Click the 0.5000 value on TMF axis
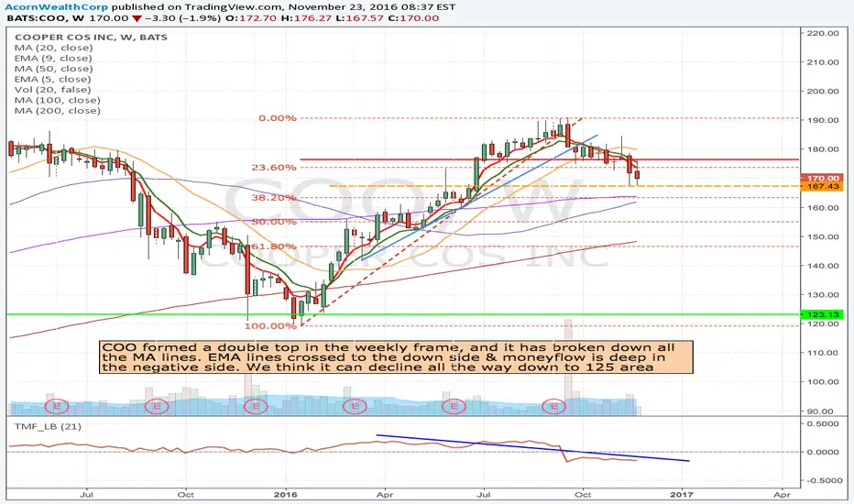854x504 pixels. (x=823, y=423)
